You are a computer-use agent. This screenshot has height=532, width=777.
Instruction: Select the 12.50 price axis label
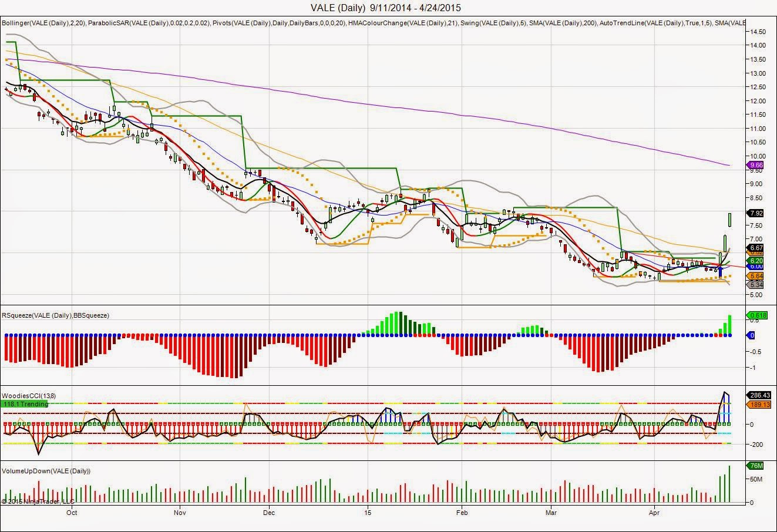point(757,87)
